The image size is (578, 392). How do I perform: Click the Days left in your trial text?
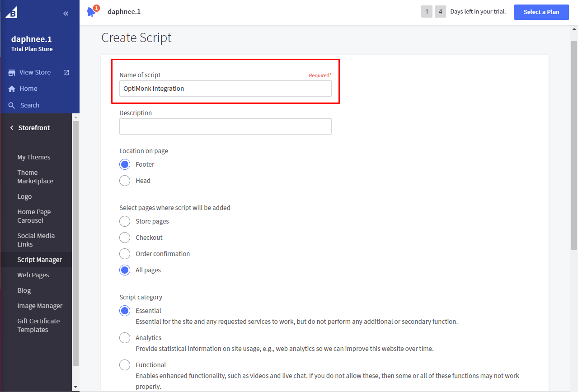point(478,12)
